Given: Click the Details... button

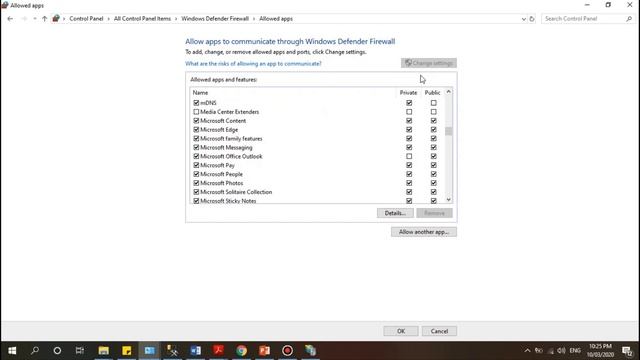Looking at the screenshot, I should (395, 213).
